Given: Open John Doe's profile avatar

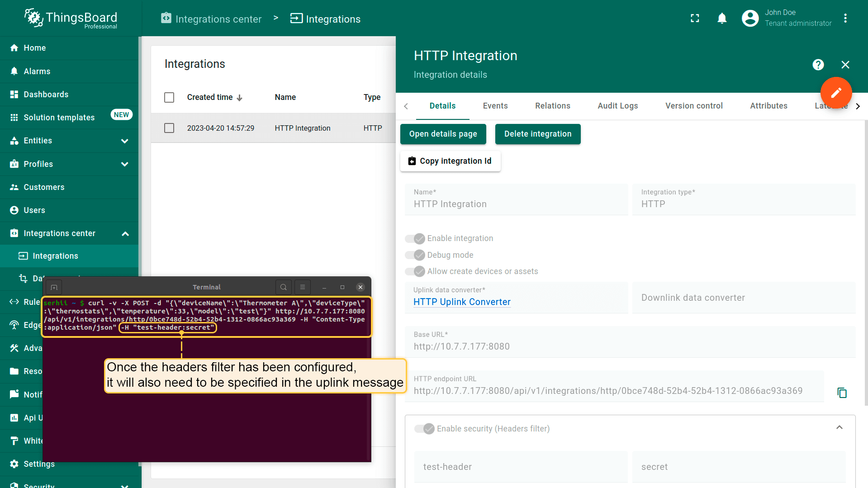Looking at the screenshot, I should pos(750,18).
